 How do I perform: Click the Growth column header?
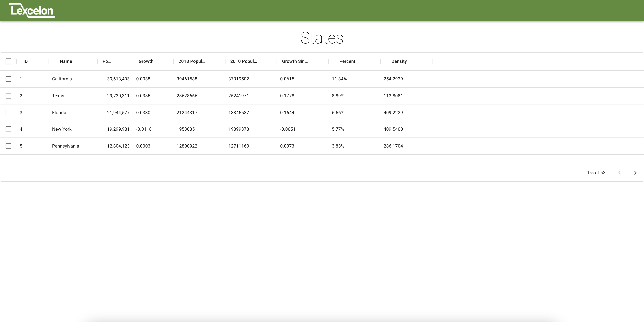click(x=146, y=61)
